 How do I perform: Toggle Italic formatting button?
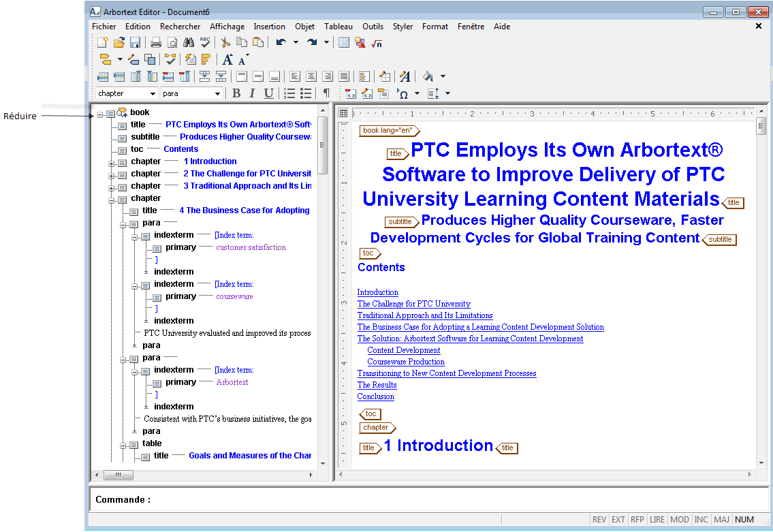[253, 93]
